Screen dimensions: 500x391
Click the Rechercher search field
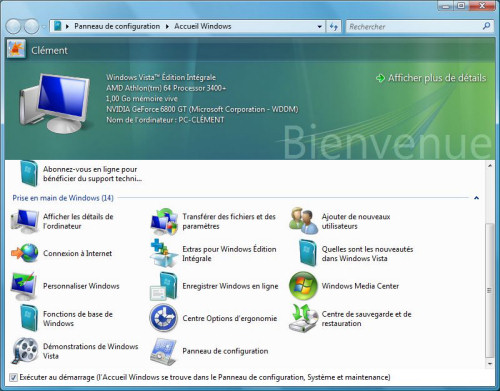(413, 26)
